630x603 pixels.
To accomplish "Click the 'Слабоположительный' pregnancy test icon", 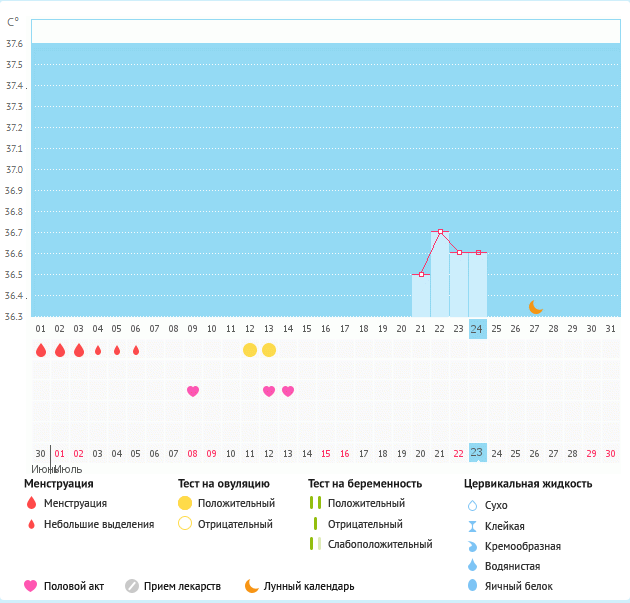I will (314, 544).
